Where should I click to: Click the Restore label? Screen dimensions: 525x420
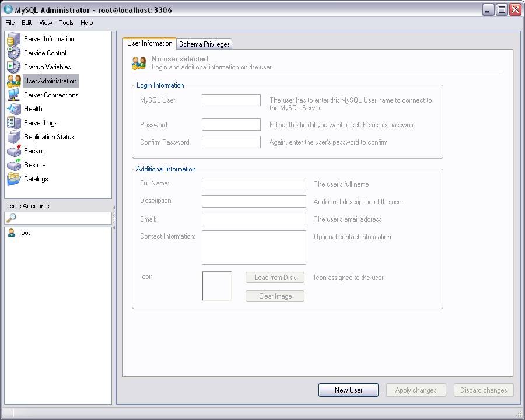[35, 165]
